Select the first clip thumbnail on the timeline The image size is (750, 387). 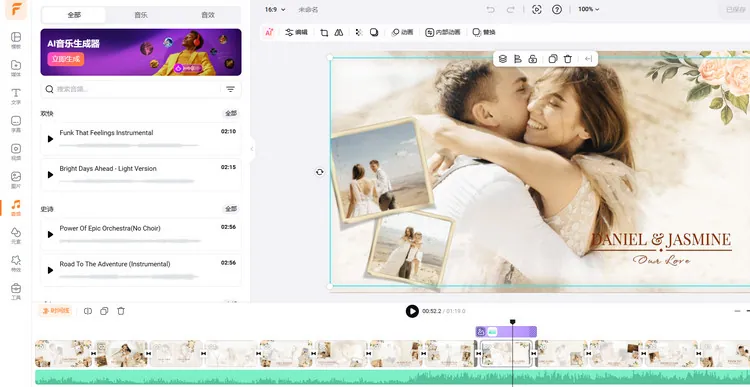click(x=63, y=354)
